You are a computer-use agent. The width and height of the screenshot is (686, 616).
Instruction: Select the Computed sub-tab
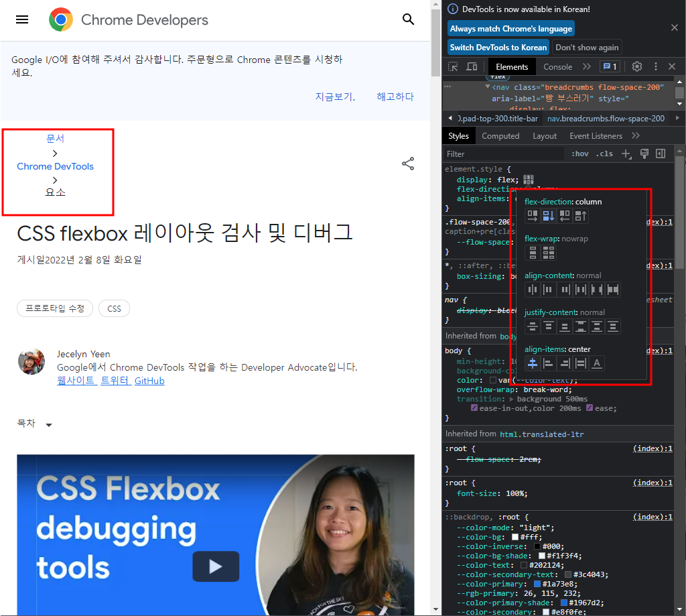click(x=500, y=135)
